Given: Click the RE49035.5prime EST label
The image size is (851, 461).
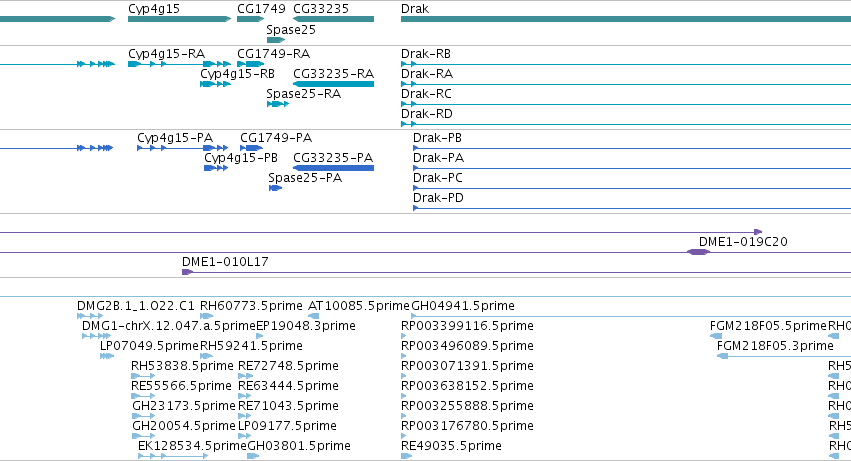Looking at the screenshot, I should (452, 447).
